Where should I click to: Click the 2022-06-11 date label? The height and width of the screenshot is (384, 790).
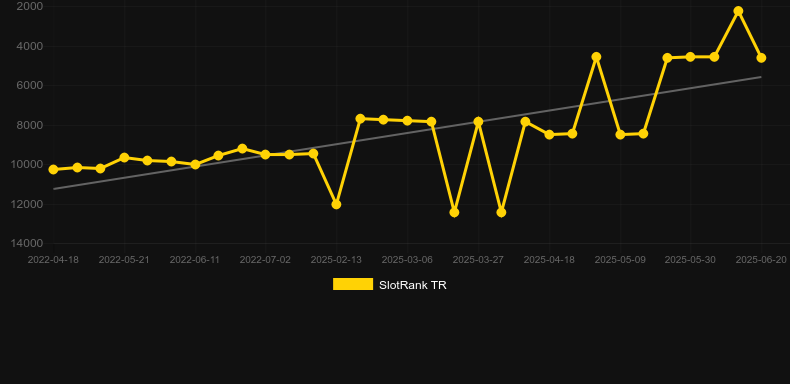click(x=194, y=260)
